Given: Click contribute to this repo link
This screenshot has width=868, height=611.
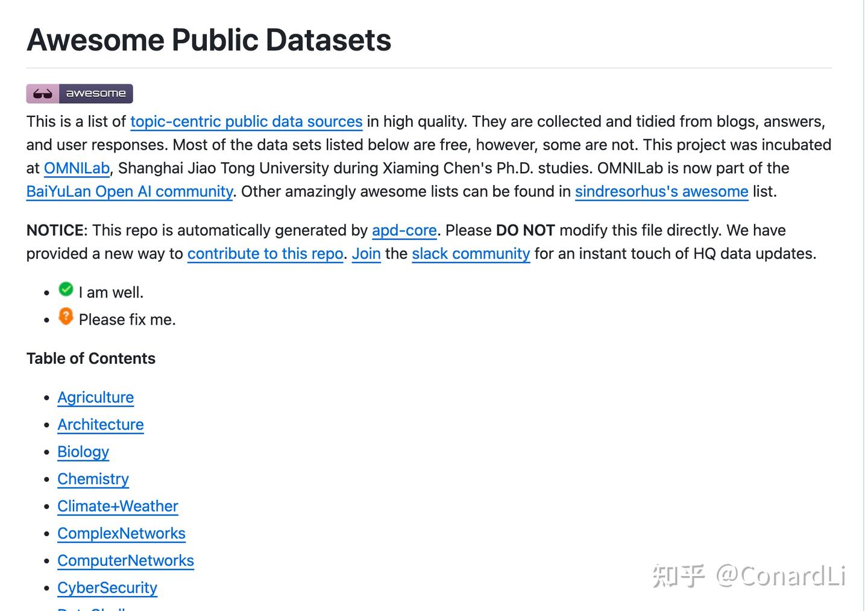Looking at the screenshot, I should pyautogui.click(x=265, y=254).
